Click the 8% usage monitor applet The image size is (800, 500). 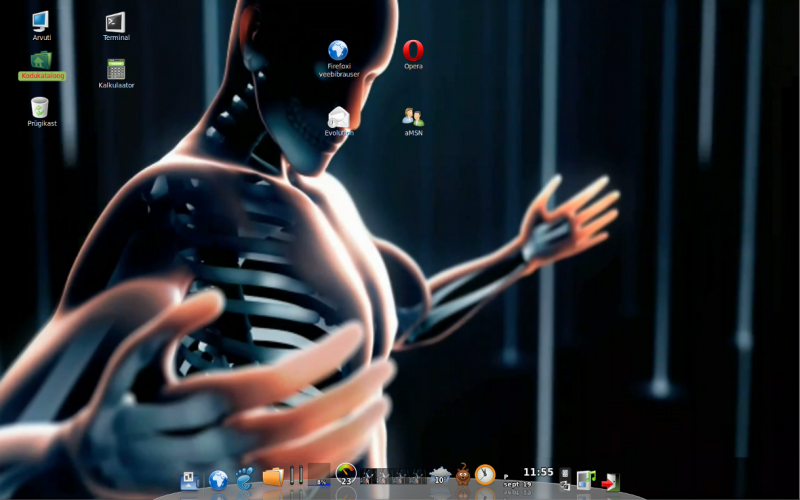pyautogui.click(x=319, y=474)
